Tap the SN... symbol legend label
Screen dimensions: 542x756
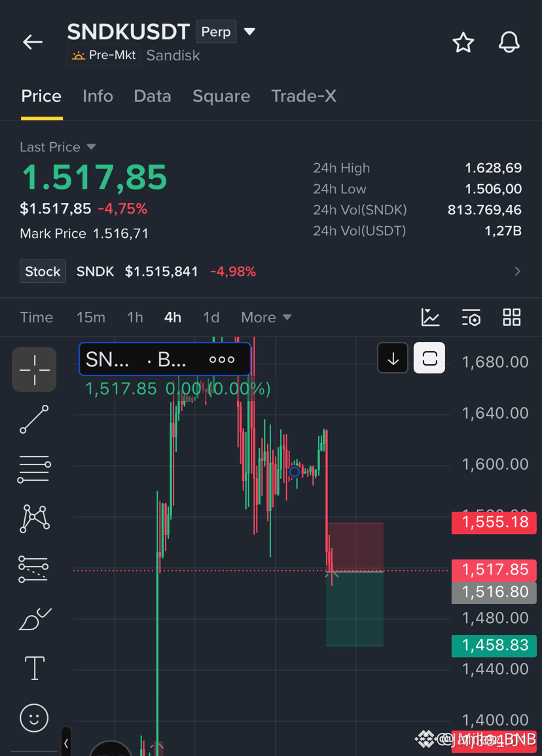pyautogui.click(x=107, y=360)
